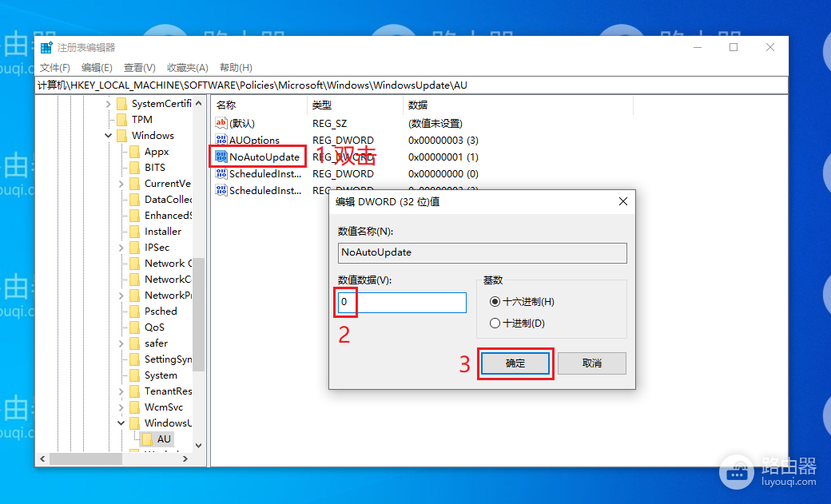831x504 pixels.
Task: Close the 编辑 DWORD dialog
Action: coord(623,201)
